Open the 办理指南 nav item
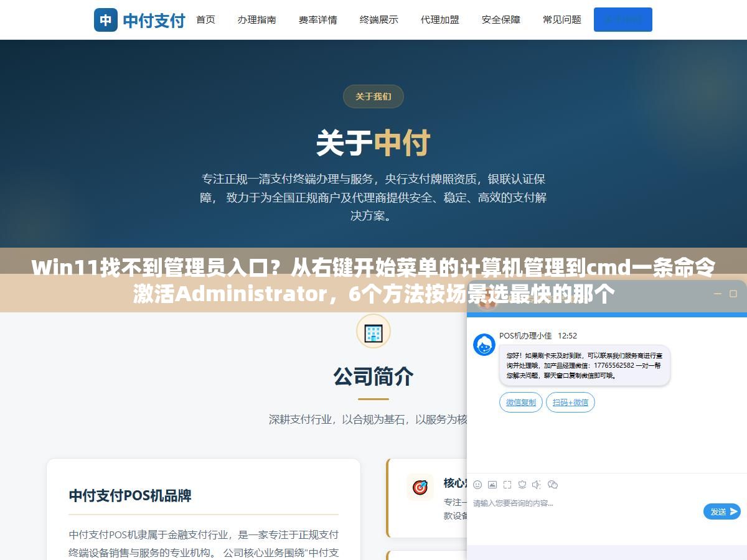The width and height of the screenshot is (747, 560). coord(256,19)
